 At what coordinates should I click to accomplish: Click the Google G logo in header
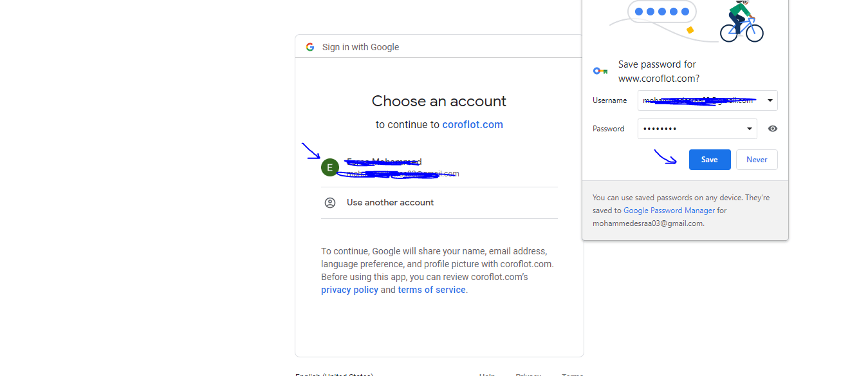(310, 47)
